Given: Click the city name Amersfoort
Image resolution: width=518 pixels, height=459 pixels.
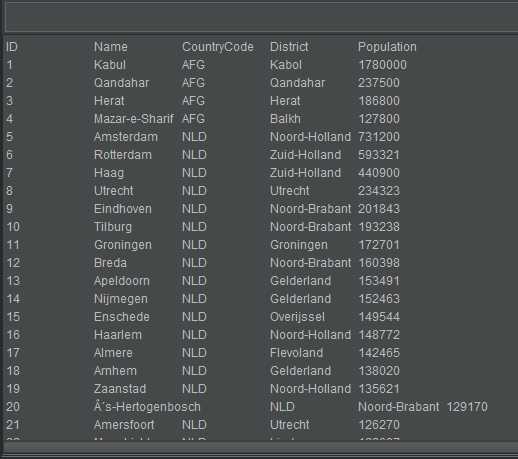Looking at the screenshot, I should coord(124,425).
